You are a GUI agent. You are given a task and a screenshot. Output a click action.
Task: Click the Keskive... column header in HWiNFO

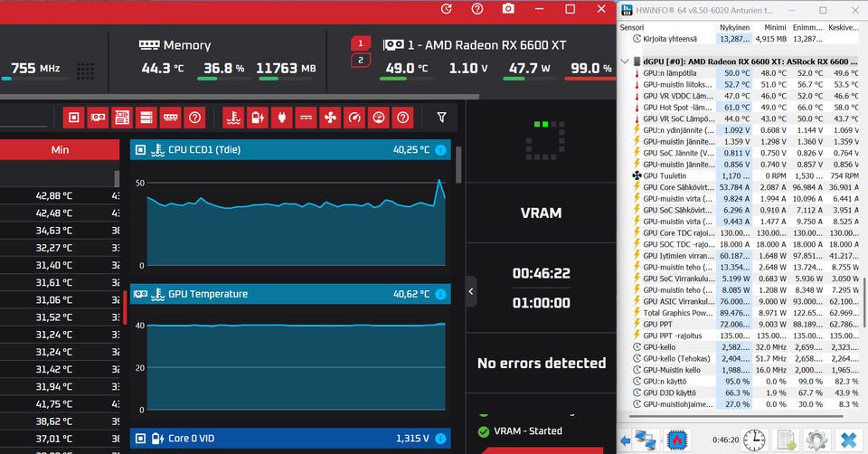(x=843, y=27)
